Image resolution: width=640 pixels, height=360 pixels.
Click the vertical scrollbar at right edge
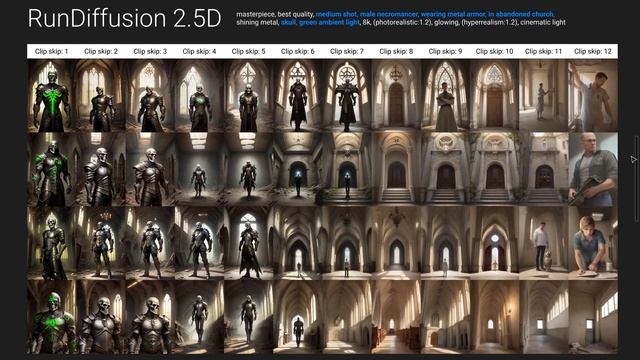[636, 180]
